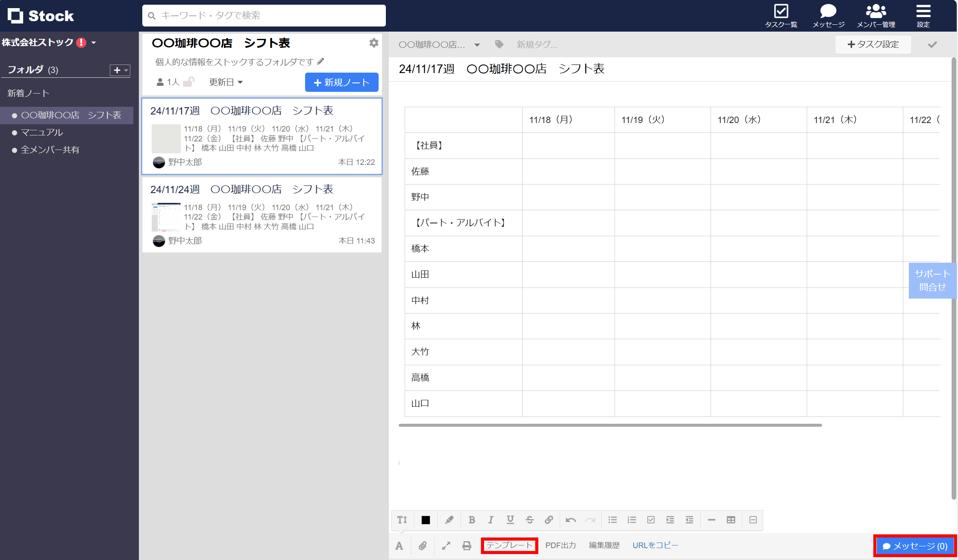Viewport: 958px width, 560px height.
Task: Apply italic formatting
Action: tap(491, 520)
